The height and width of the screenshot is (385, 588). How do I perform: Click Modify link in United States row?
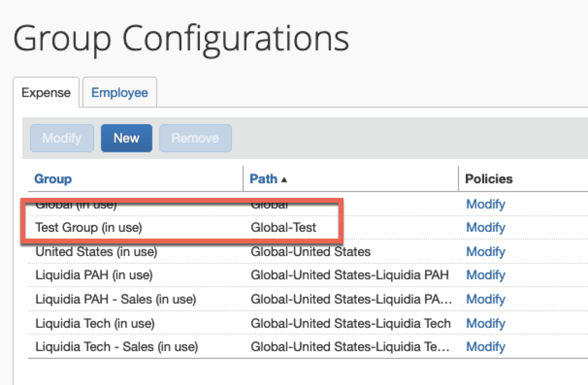point(486,252)
